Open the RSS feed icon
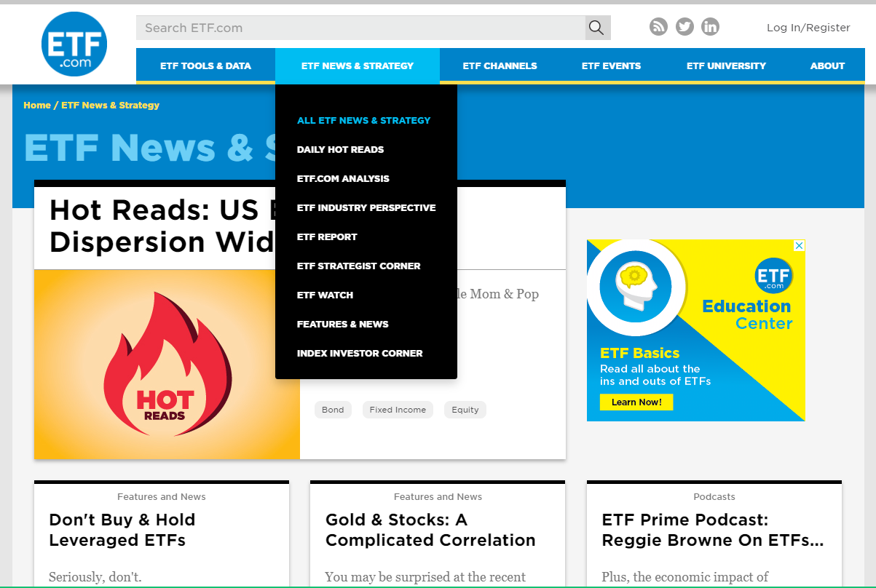 click(x=658, y=27)
